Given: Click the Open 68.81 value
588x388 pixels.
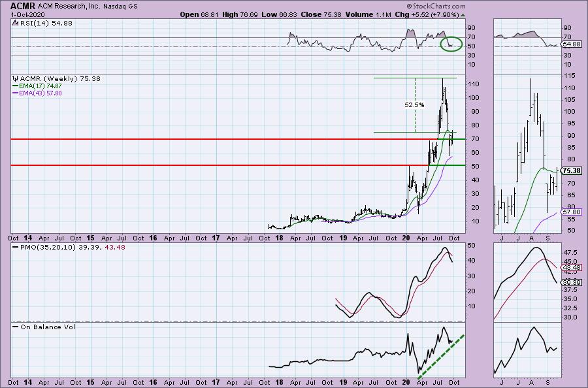Looking at the screenshot, I should click(199, 14).
